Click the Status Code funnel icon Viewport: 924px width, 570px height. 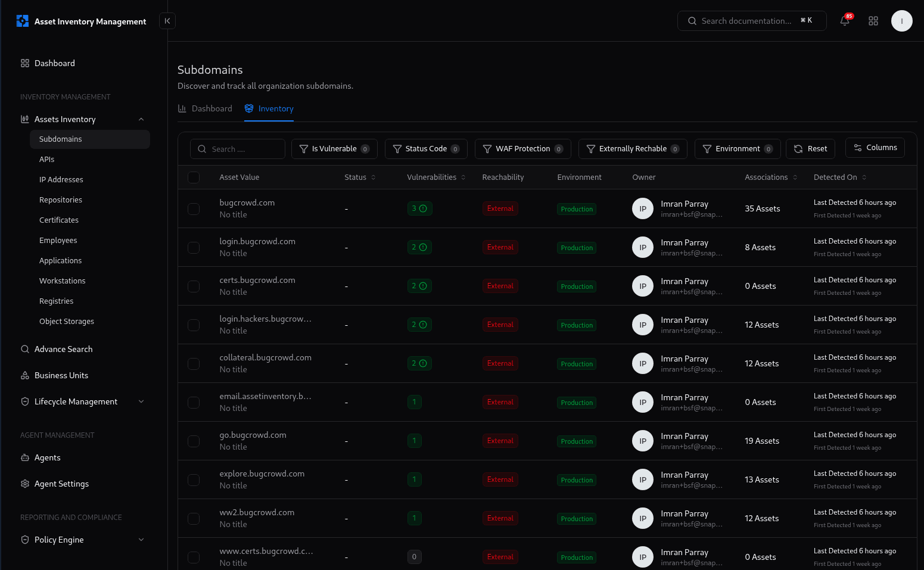point(397,149)
